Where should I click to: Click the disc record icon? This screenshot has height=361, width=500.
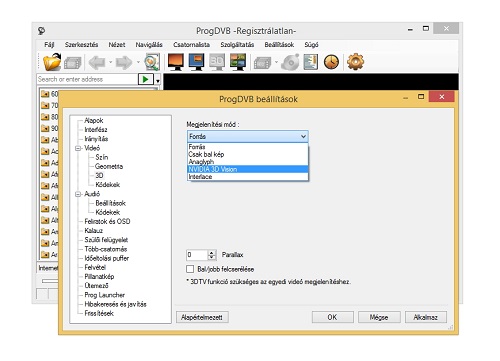click(290, 62)
